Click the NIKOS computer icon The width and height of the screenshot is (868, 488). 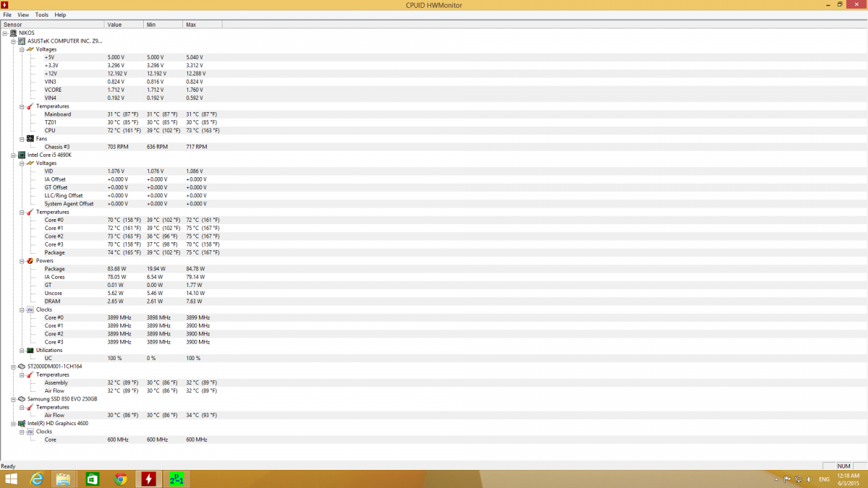point(13,33)
